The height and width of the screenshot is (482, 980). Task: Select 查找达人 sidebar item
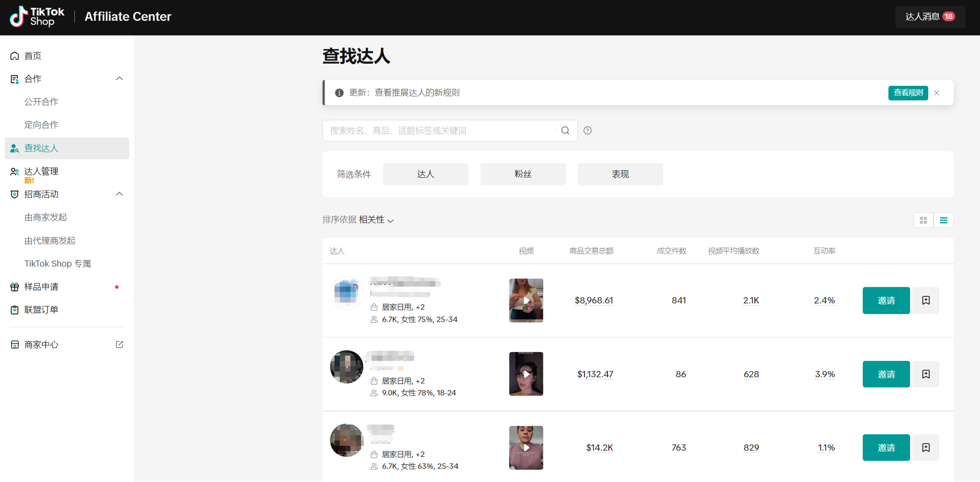coord(67,148)
